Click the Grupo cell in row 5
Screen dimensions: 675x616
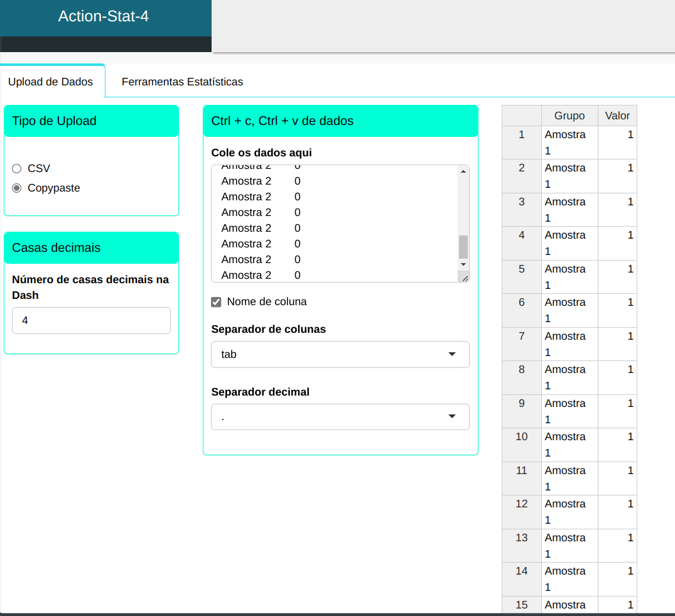[x=569, y=277]
